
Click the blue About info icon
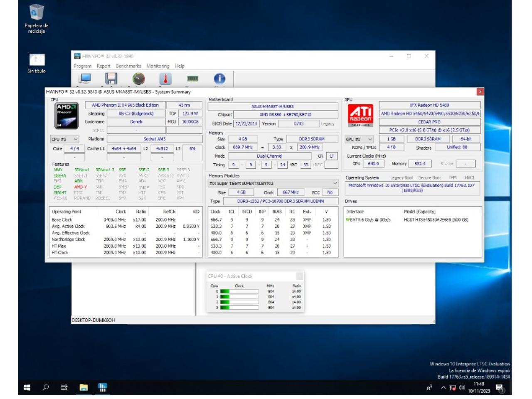tap(219, 79)
